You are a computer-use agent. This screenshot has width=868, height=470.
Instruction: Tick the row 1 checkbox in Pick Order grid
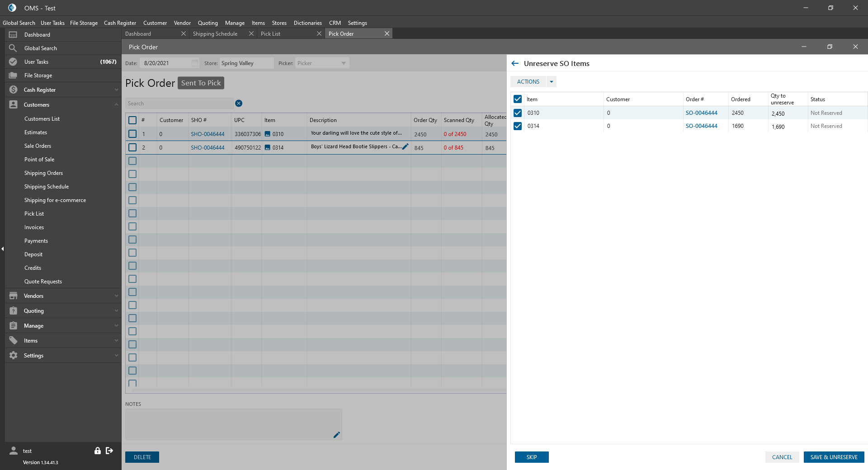(132, 134)
